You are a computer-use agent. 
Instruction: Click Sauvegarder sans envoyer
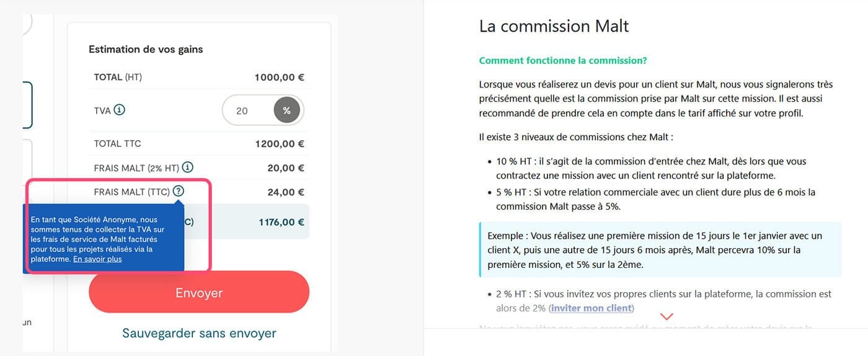199,333
